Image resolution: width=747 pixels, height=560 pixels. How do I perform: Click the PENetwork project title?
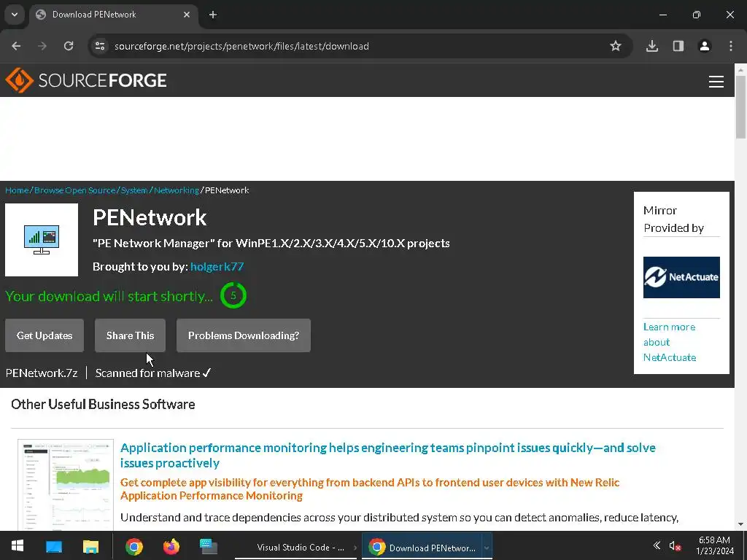pos(150,217)
